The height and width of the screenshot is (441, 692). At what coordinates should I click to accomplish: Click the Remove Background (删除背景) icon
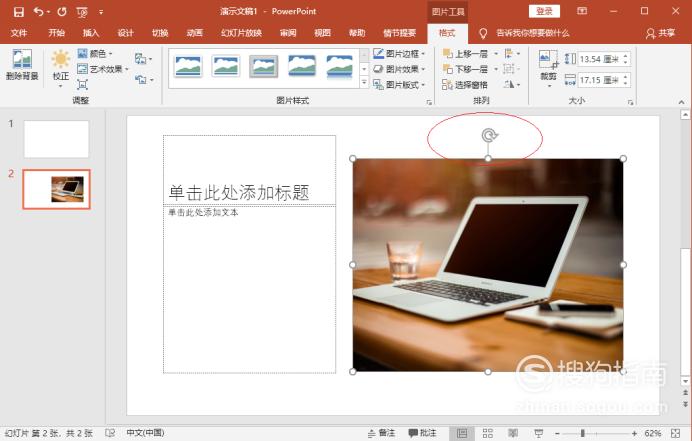click(x=22, y=65)
